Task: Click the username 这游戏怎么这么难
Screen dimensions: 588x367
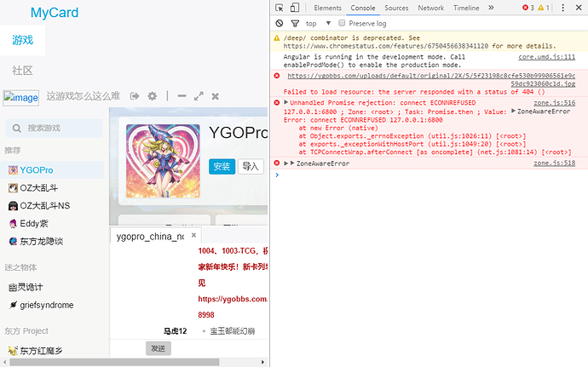Action: (84, 96)
